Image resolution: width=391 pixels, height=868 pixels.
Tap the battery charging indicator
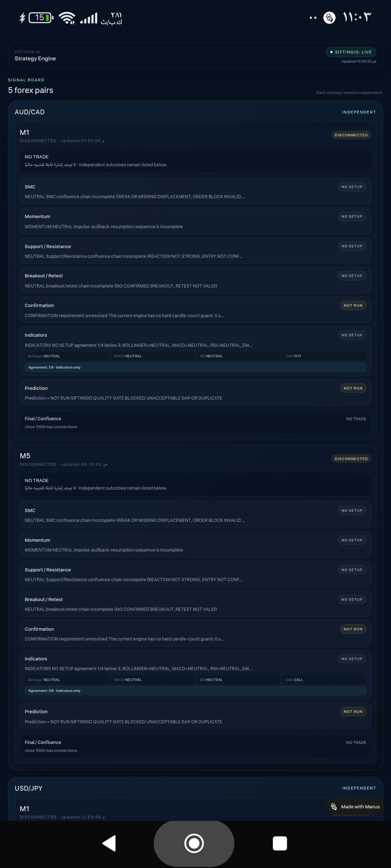tap(36, 17)
